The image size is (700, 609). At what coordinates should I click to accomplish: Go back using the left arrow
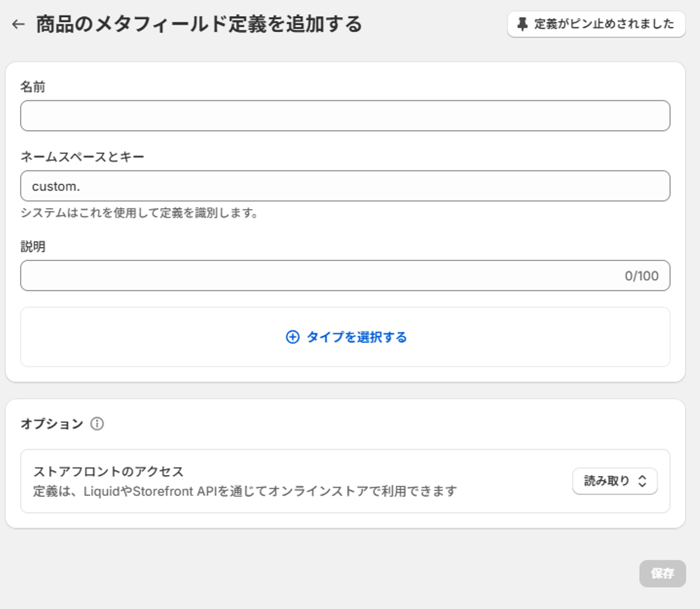(x=18, y=24)
